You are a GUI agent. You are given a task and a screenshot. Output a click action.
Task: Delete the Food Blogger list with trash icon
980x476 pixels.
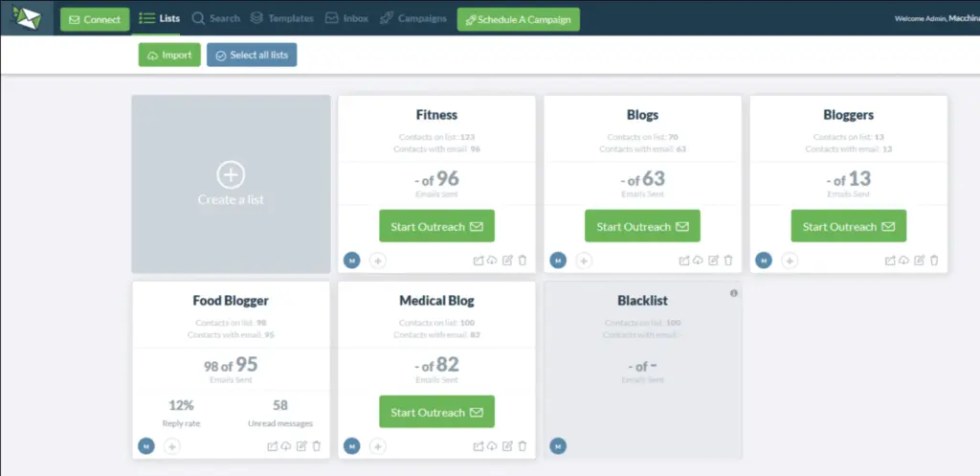point(317,446)
